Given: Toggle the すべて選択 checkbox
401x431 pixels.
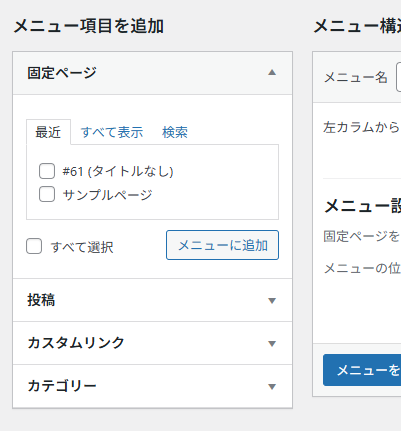Looking at the screenshot, I should click(34, 246).
